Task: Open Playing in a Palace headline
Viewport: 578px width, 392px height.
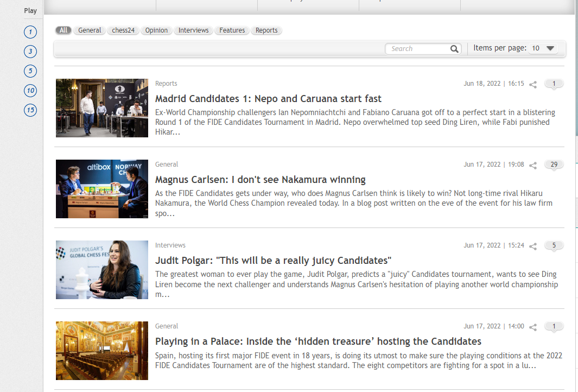Action: [318, 342]
